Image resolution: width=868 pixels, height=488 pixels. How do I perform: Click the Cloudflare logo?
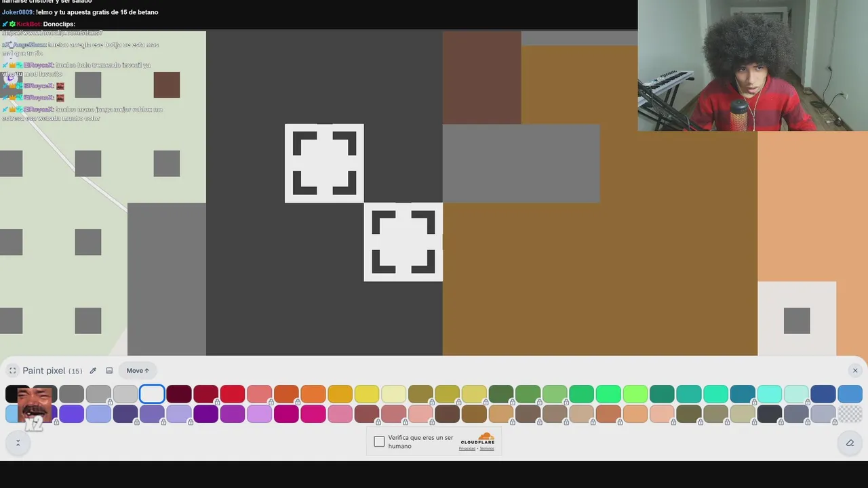[x=477, y=439]
